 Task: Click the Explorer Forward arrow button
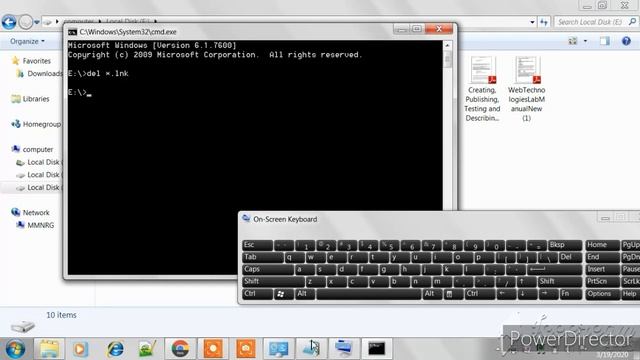coord(26,22)
